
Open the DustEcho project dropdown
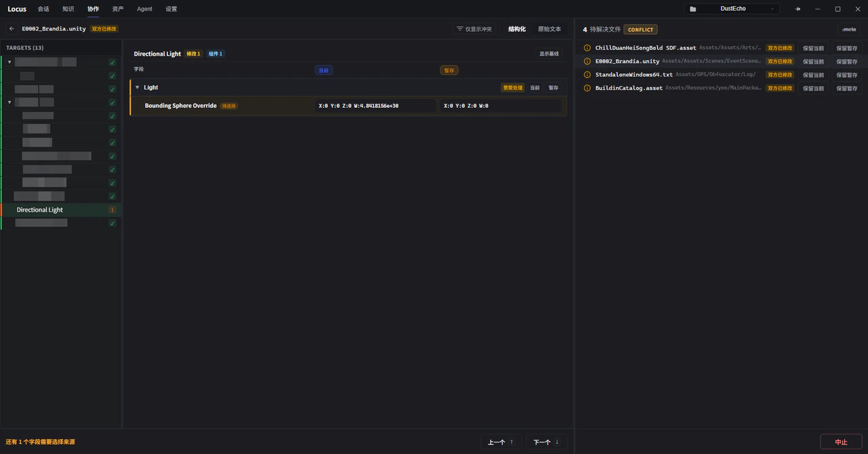pos(772,9)
